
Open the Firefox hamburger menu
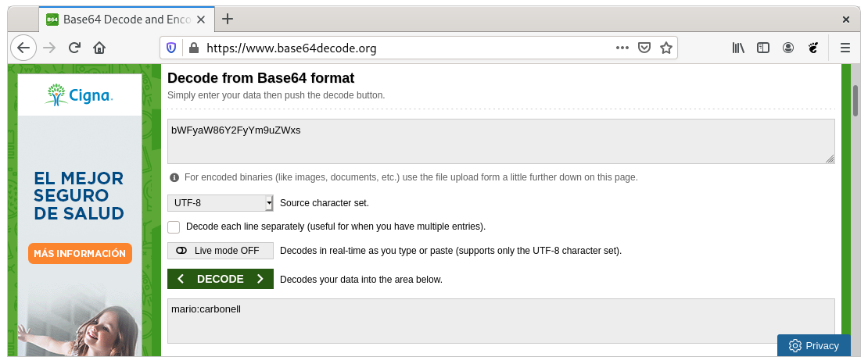click(845, 48)
